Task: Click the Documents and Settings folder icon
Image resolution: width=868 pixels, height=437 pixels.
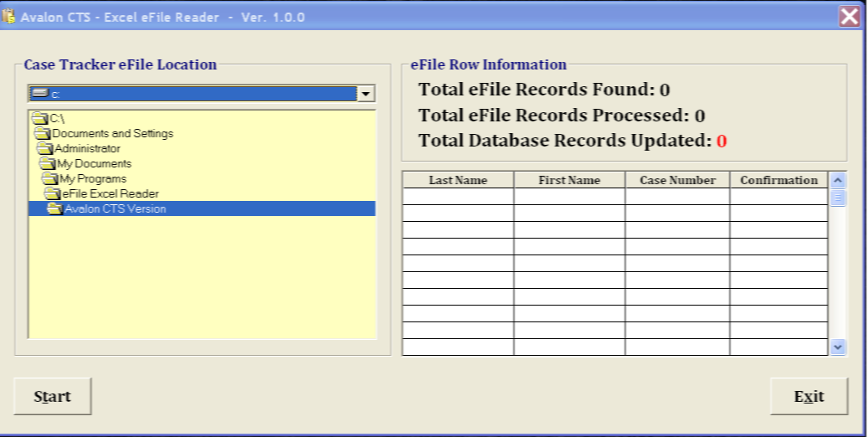Action: [x=42, y=133]
